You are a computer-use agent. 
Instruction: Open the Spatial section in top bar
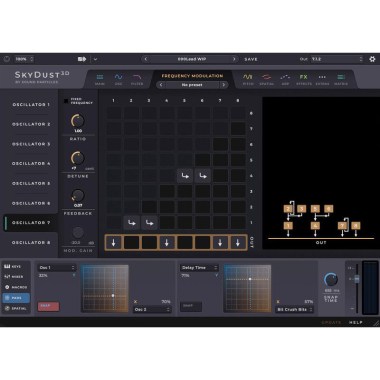coord(266,80)
